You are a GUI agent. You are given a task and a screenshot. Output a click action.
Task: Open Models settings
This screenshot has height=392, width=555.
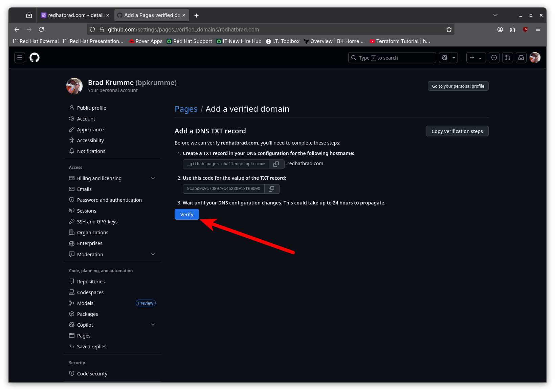112,303
